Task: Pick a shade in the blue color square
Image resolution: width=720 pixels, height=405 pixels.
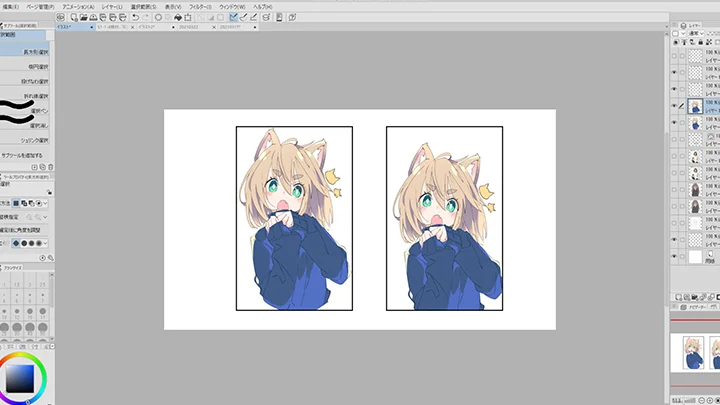Action: pyautogui.click(x=20, y=379)
